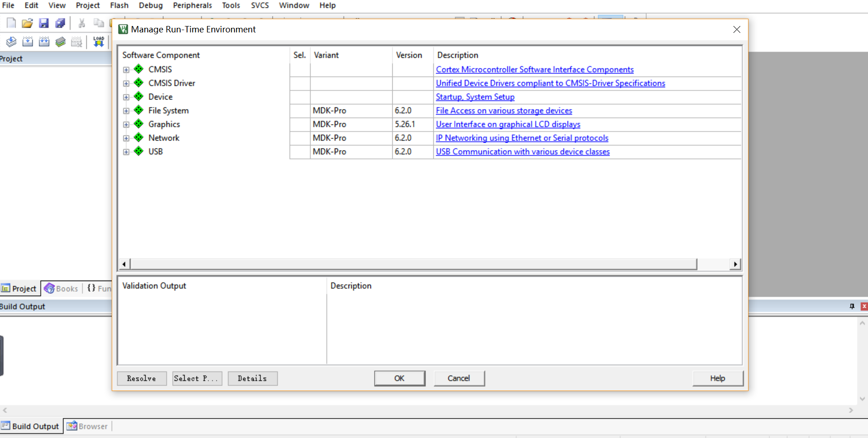This screenshot has width=868, height=438.
Task: Click the Resolve button
Action: click(141, 378)
